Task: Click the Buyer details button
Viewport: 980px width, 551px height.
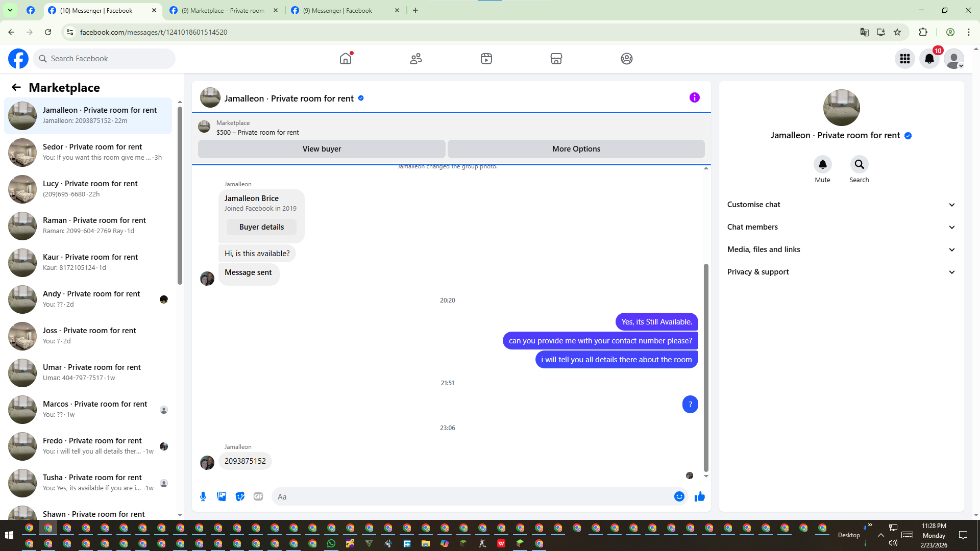Action: [261, 227]
